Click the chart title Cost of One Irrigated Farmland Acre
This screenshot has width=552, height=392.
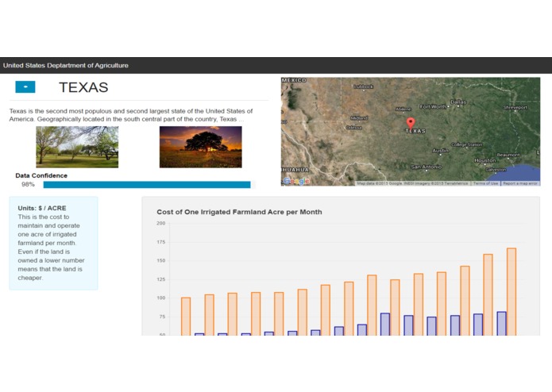(239, 212)
